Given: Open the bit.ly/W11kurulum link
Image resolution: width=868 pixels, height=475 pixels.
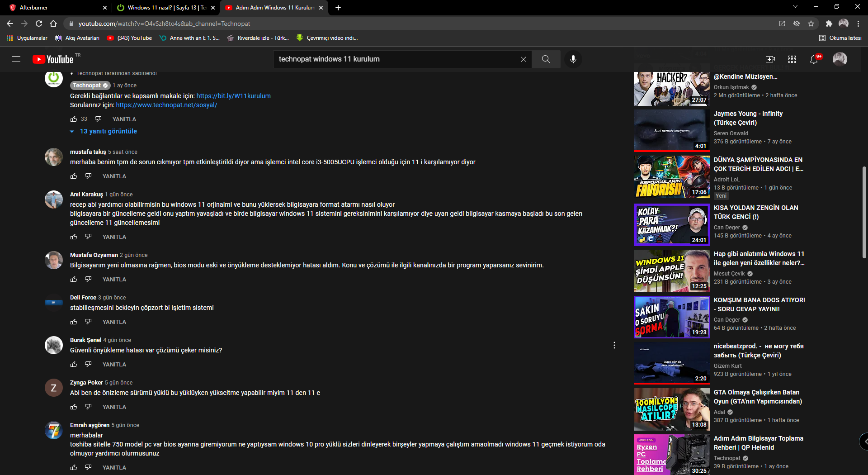Looking at the screenshot, I should point(234,96).
